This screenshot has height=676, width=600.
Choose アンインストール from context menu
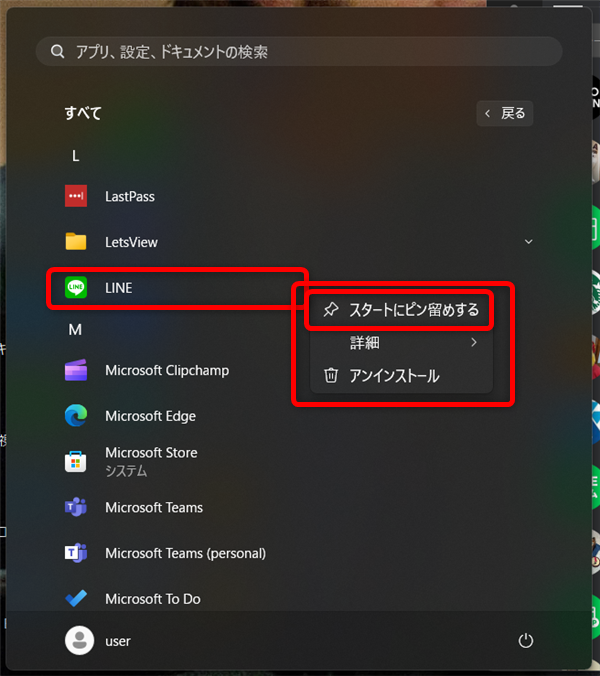click(x=401, y=376)
